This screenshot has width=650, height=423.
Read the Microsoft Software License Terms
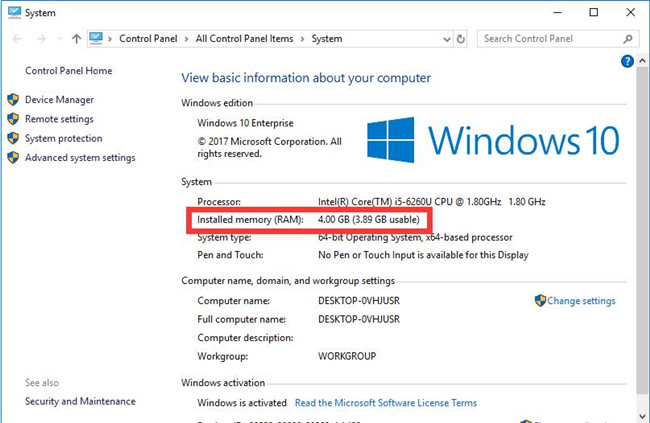pos(386,403)
